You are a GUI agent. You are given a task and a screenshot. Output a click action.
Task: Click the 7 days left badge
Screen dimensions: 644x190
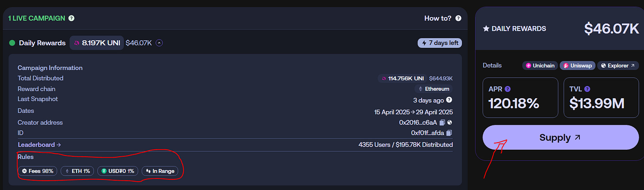tap(440, 43)
